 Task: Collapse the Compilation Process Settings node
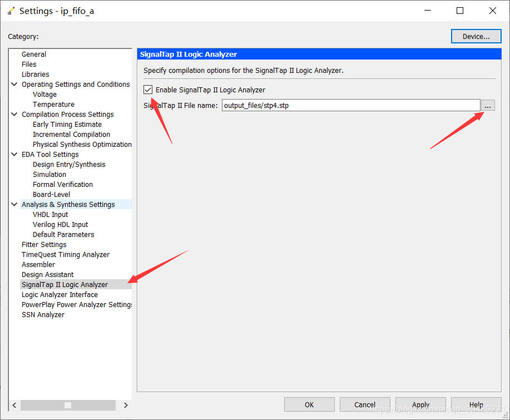pos(14,114)
